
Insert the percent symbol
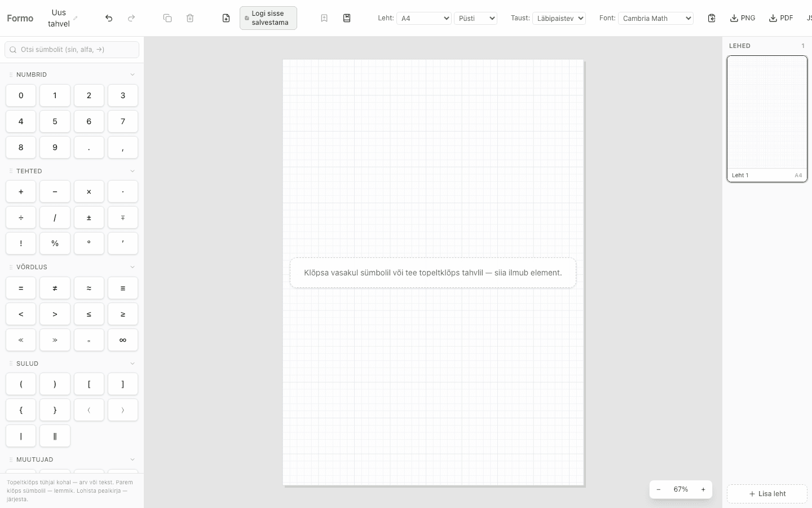pos(55,243)
